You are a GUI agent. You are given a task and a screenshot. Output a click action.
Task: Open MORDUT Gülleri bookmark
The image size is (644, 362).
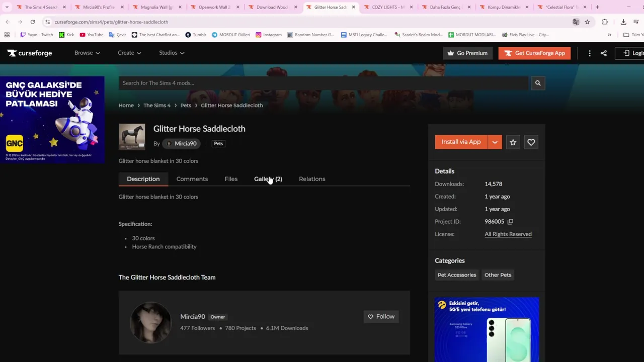(230, 35)
